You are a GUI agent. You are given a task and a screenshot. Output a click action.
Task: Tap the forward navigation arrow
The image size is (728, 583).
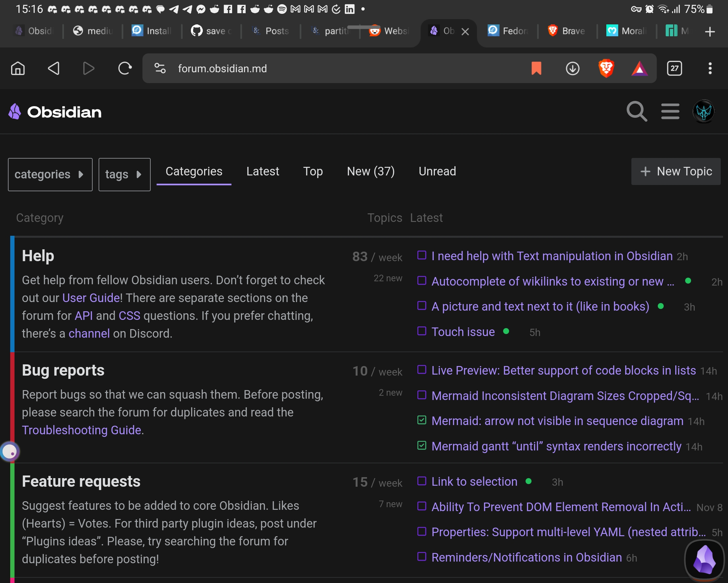click(89, 68)
